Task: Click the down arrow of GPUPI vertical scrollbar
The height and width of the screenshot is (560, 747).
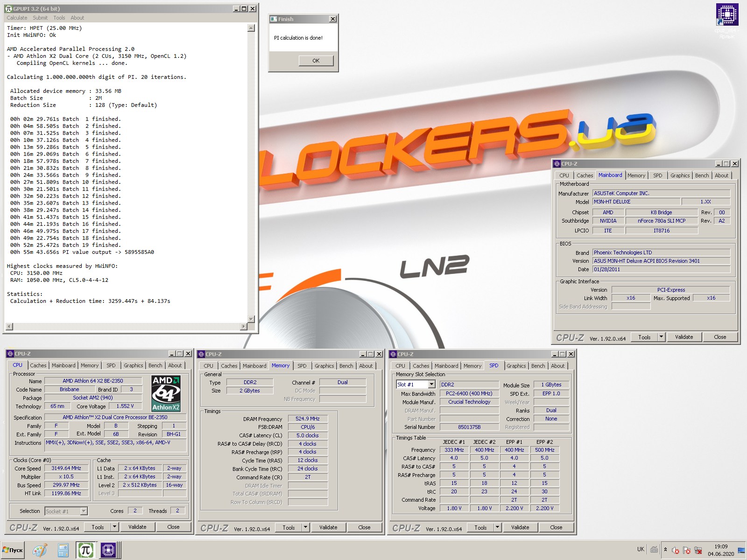Action: 251,319
